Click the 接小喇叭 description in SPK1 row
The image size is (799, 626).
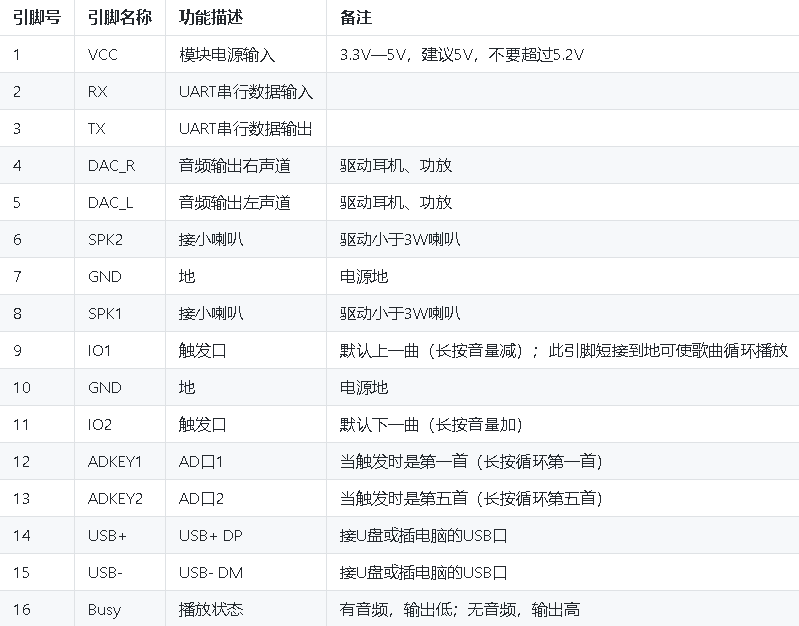click(211, 314)
